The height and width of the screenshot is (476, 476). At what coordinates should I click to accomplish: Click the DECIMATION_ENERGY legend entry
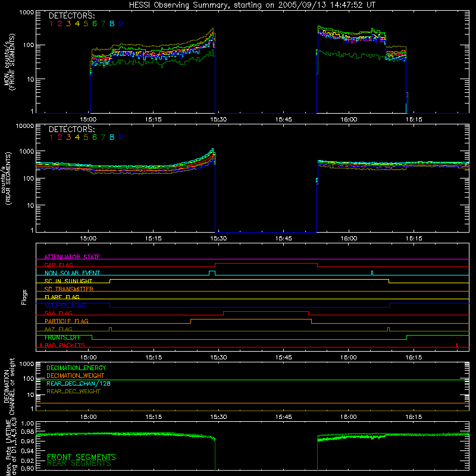pos(76,368)
